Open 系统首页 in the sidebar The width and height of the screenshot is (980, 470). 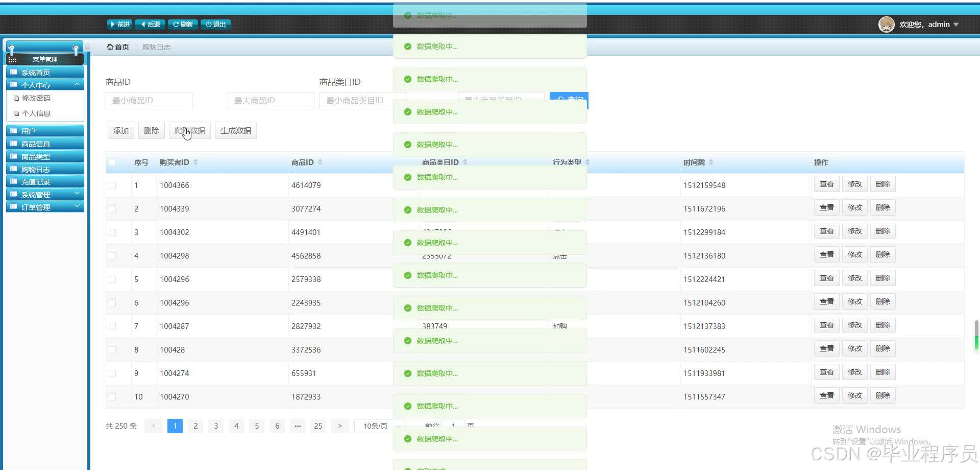click(x=45, y=73)
